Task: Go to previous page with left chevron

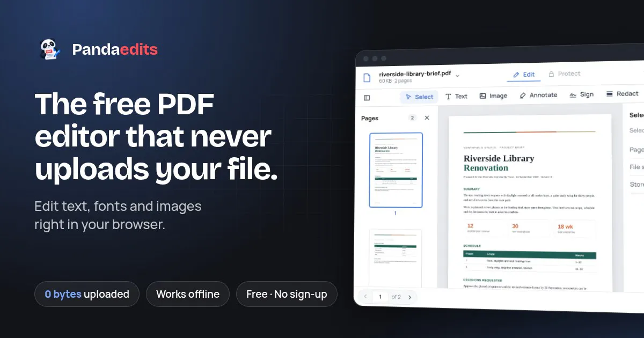Action: click(365, 296)
